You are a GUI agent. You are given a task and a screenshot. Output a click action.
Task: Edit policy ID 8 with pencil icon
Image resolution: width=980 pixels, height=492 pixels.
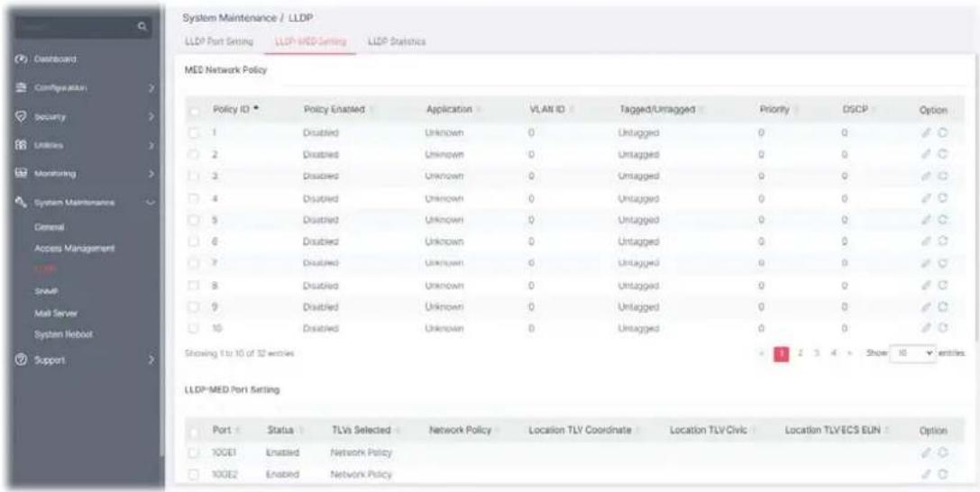tap(928, 286)
